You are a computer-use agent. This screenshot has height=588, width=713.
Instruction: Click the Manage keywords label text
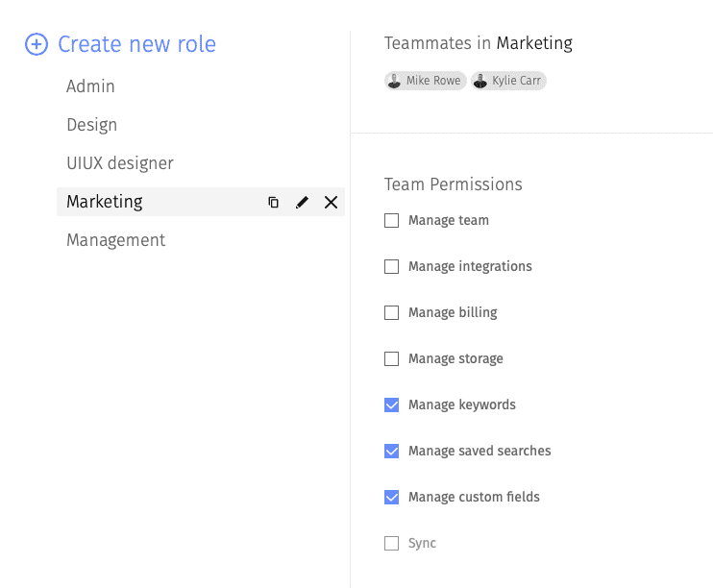(x=462, y=404)
